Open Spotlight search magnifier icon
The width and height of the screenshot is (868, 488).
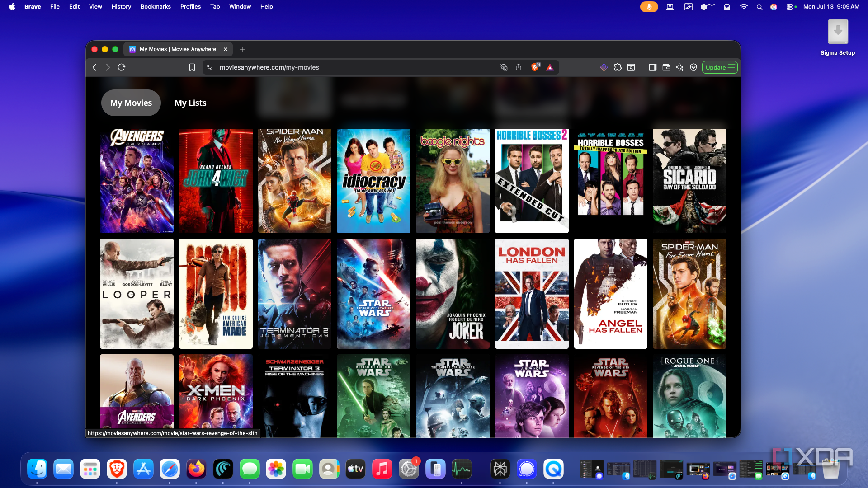[759, 7]
